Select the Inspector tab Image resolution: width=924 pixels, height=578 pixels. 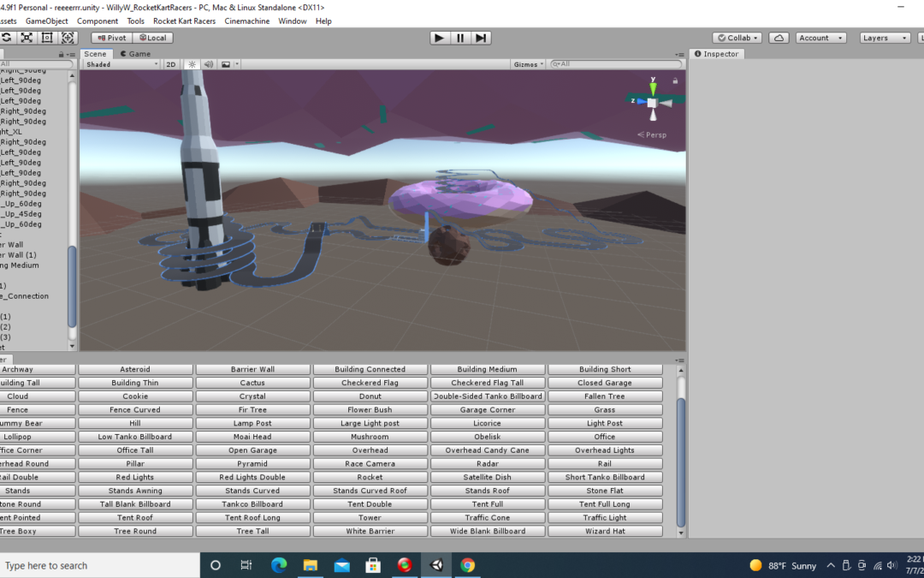pyautogui.click(x=717, y=54)
